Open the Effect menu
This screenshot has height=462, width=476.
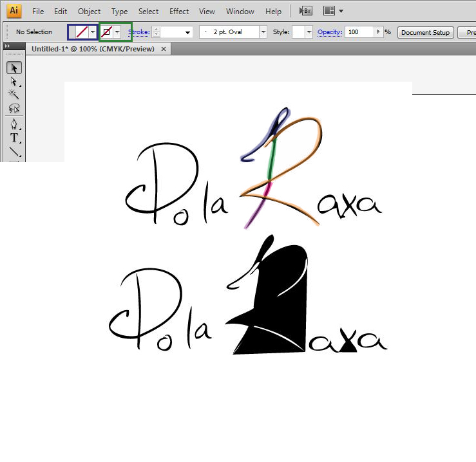click(179, 12)
